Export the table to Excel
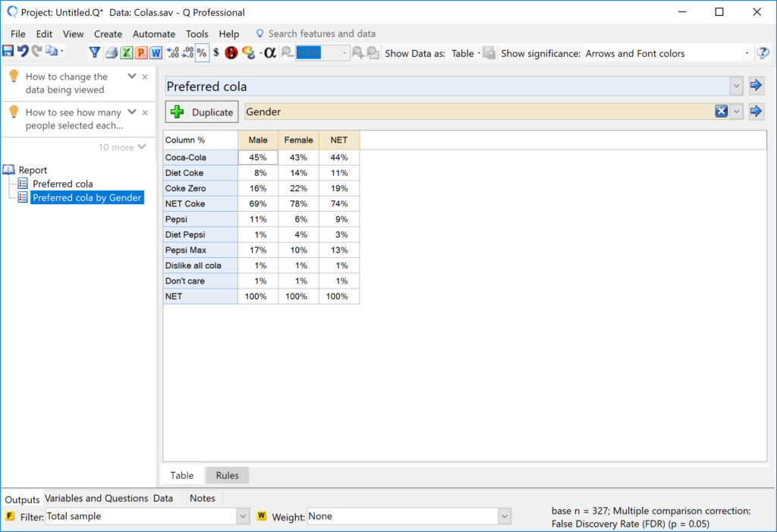The height and width of the screenshot is (532, 777). click(127, 52)
